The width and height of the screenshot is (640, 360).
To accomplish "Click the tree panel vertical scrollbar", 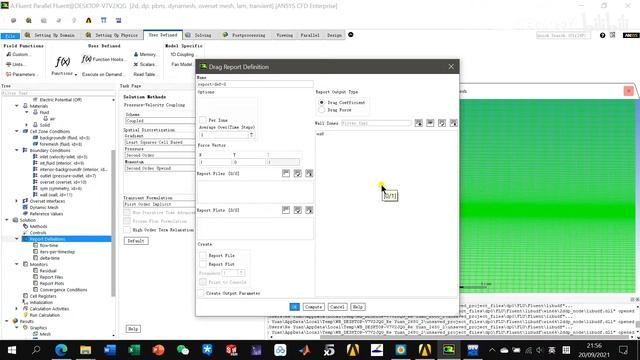I will [113, 222].
